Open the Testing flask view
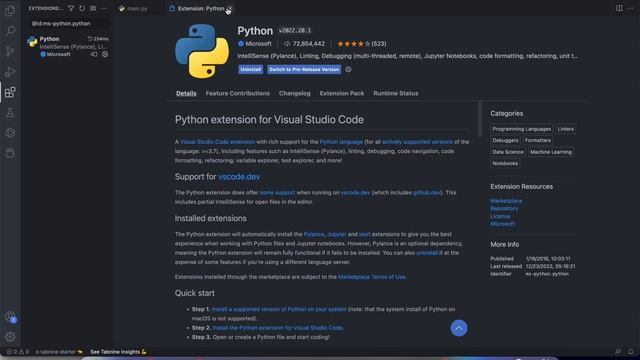Screen dimensions: 640x360 point(10,113)
